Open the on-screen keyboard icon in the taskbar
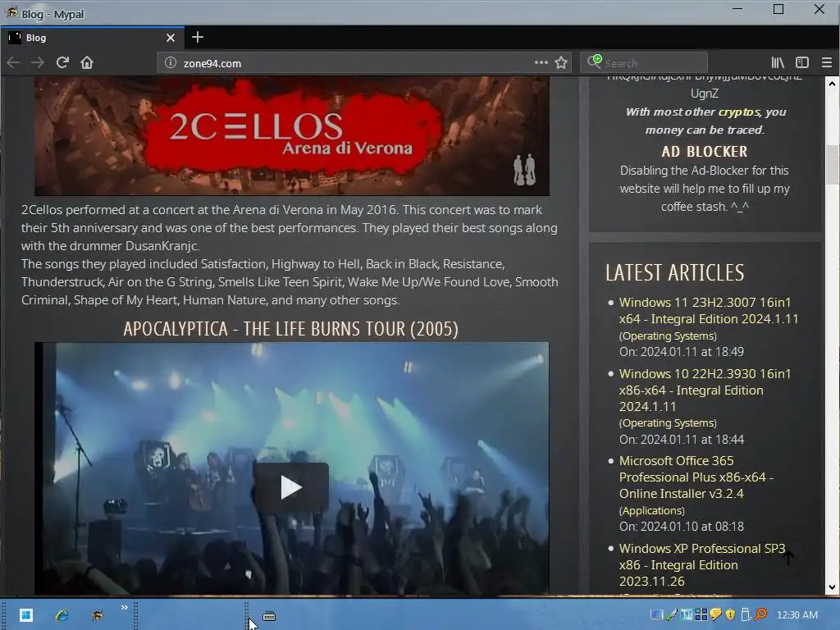 click(x=269, y=616)
